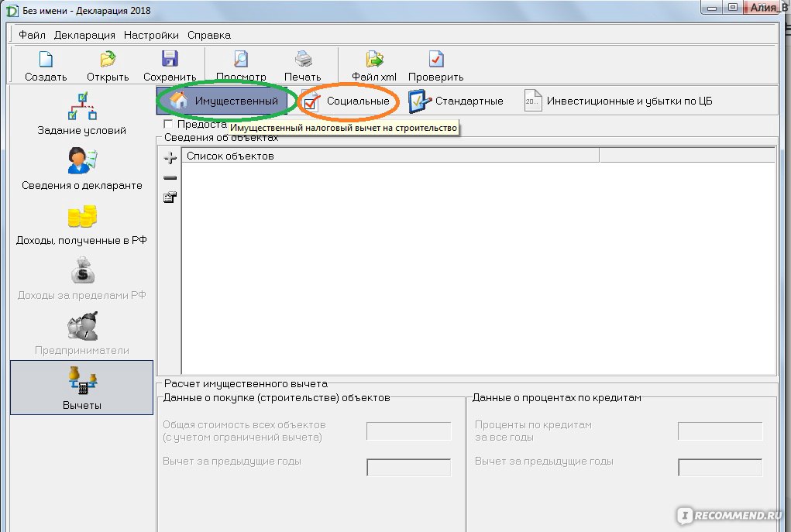Image resolution: width=791 pixels, height=532 pixels.
Task: Click purchase Вычет за предыдущие годы field
Action: pyautogui.click(x=408, y=468)
